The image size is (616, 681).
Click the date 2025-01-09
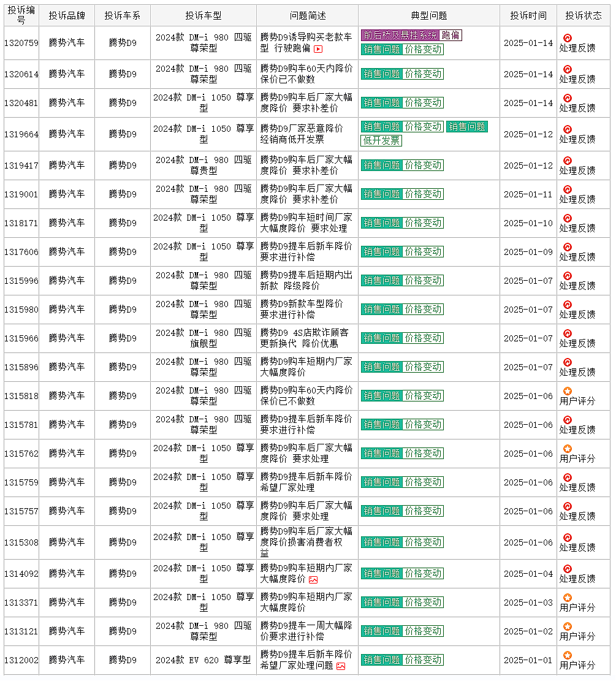[x=528, y=252]
